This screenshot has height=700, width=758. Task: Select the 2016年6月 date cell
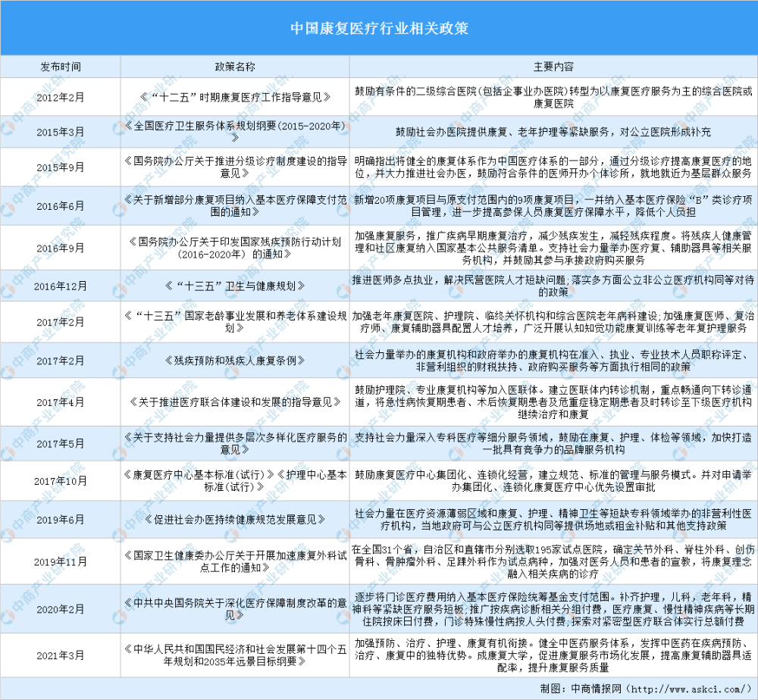[x=61, y=205]
